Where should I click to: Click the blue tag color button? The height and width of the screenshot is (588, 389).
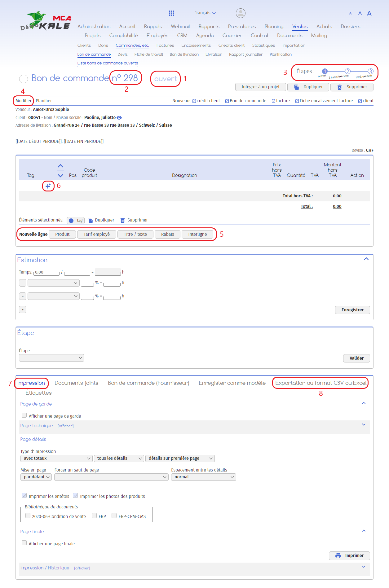(71, 221)
